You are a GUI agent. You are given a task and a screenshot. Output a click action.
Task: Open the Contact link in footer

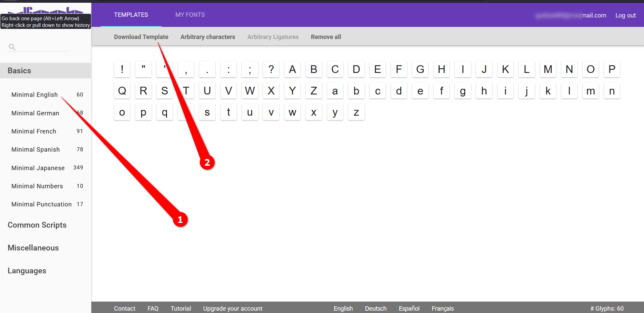point(125,309)
